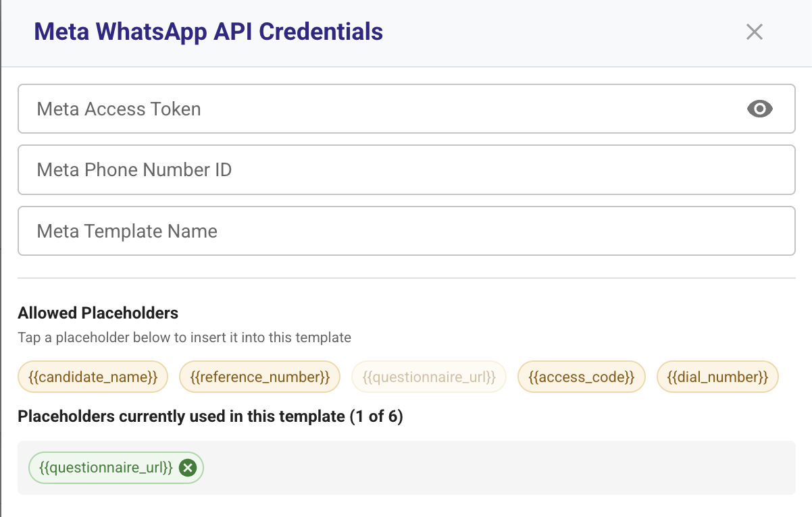The width and height of the screenshot is (812, 517).
Task: Insert the {{candidate_name}} placeholder
Action: [93, 377]
